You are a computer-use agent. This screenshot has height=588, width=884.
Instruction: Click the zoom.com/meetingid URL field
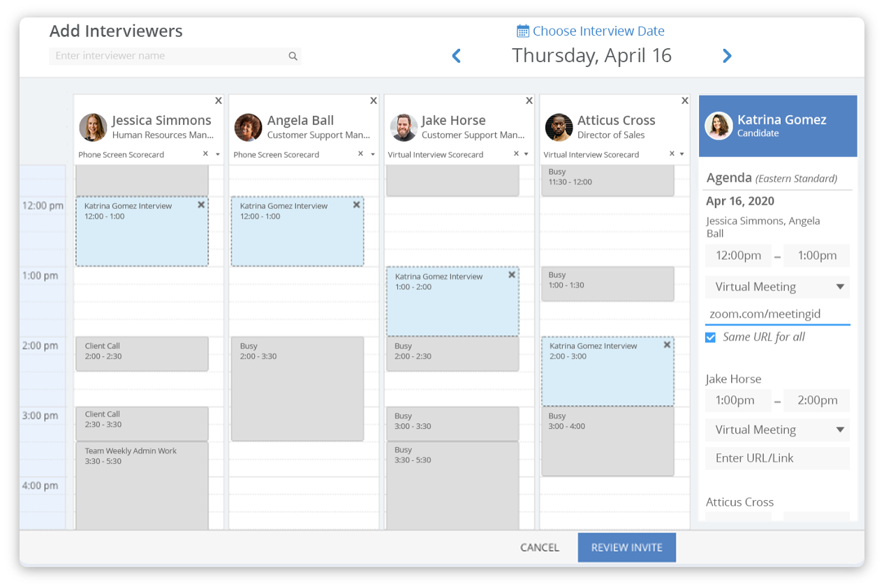[x=777, y=314]
